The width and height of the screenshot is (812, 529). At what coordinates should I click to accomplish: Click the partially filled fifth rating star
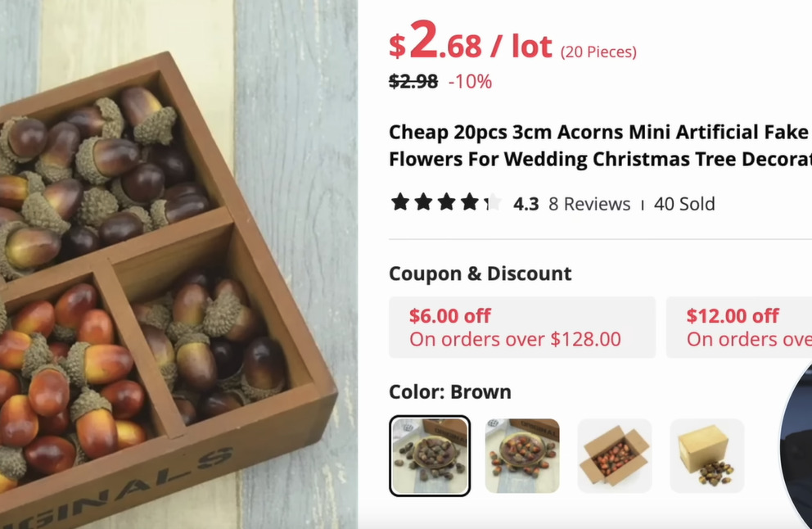(493, 202)
